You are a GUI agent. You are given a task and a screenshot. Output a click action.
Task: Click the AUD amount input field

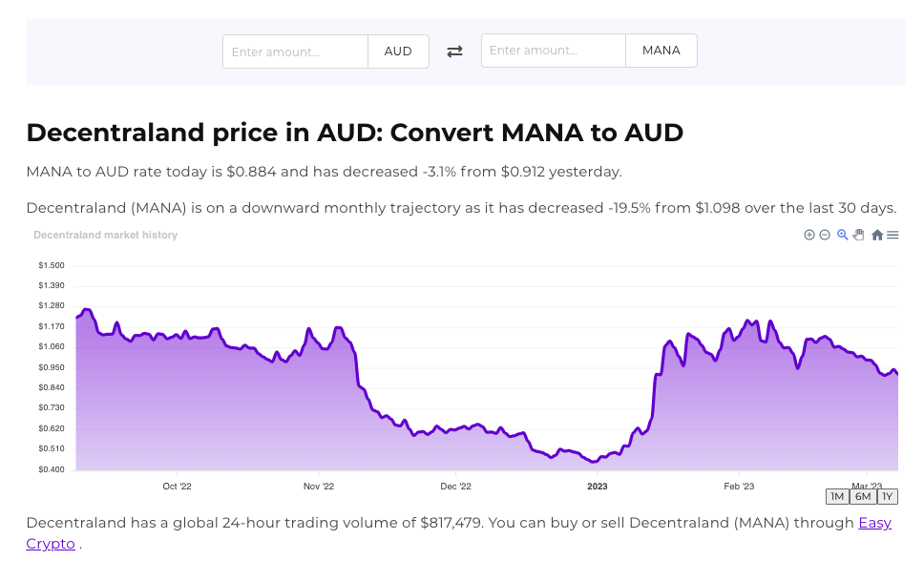point(295,52)
